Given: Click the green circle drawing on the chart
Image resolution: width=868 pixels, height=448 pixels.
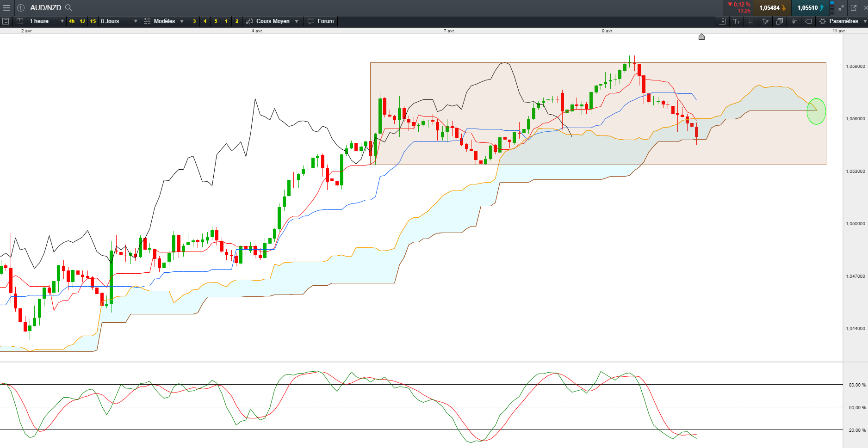Looking at the screenshot, I should [x=816, y=111].
